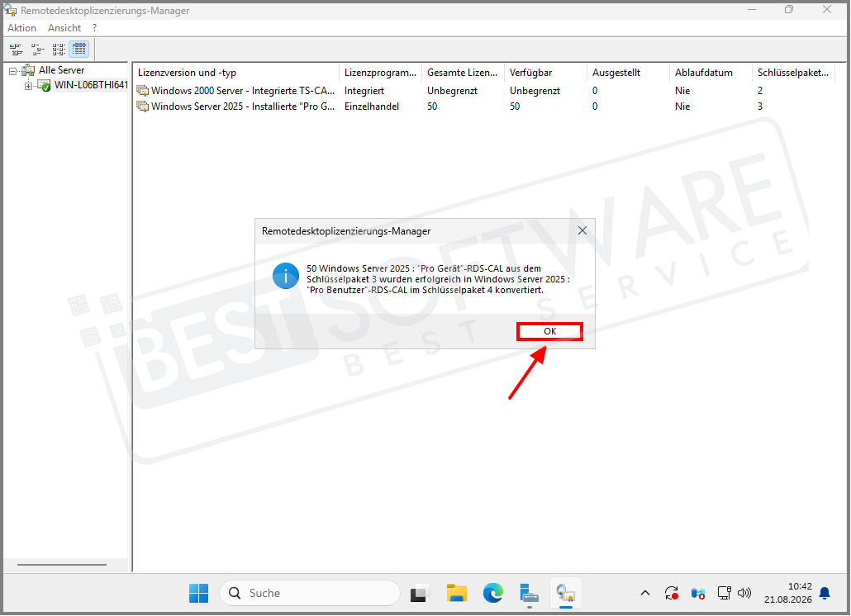Click the horizontal scrollbar of the tree pane
Screen dimensions: 851x616
[62, 565]
